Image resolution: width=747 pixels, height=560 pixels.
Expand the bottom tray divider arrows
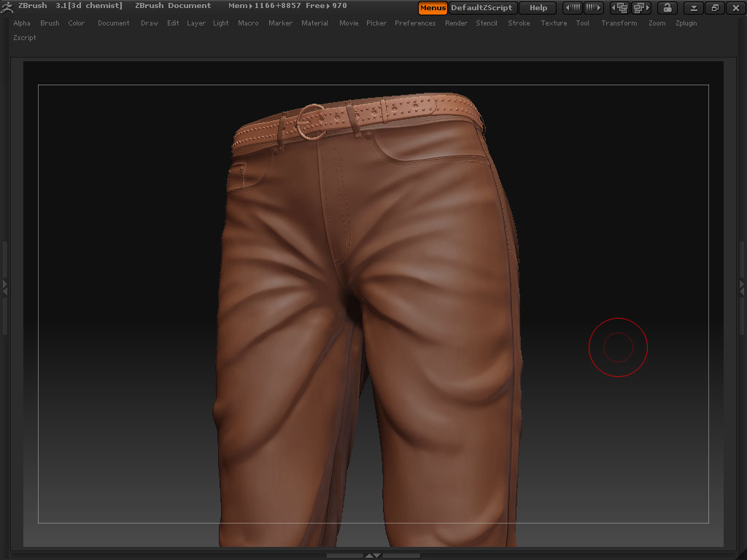pyautogui.click(x=373, y=556)
